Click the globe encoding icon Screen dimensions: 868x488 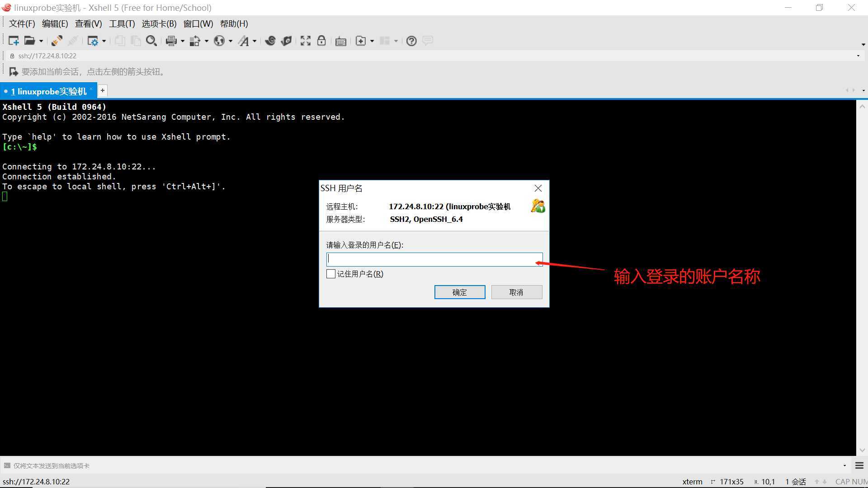point(219,41)
